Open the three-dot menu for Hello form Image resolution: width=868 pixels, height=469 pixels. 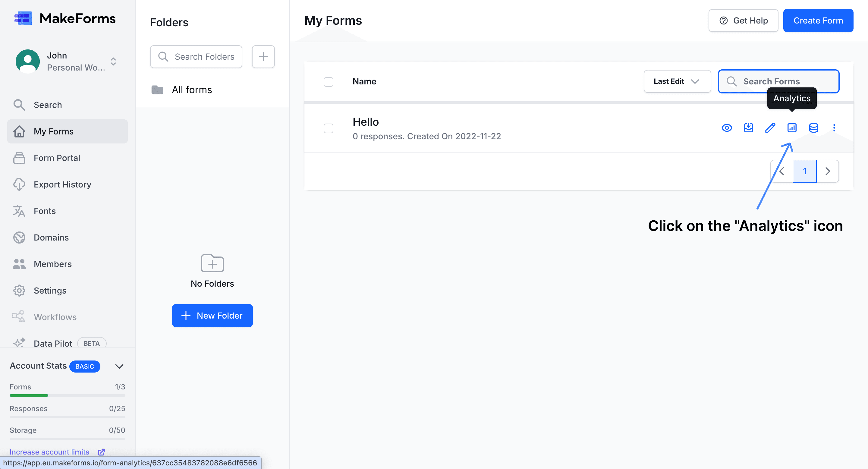[x=834, y=128]
